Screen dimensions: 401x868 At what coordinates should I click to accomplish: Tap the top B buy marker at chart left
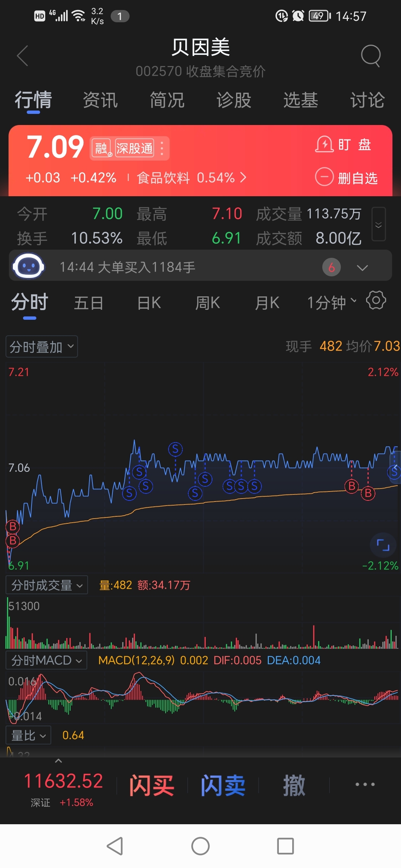[13, 526]
